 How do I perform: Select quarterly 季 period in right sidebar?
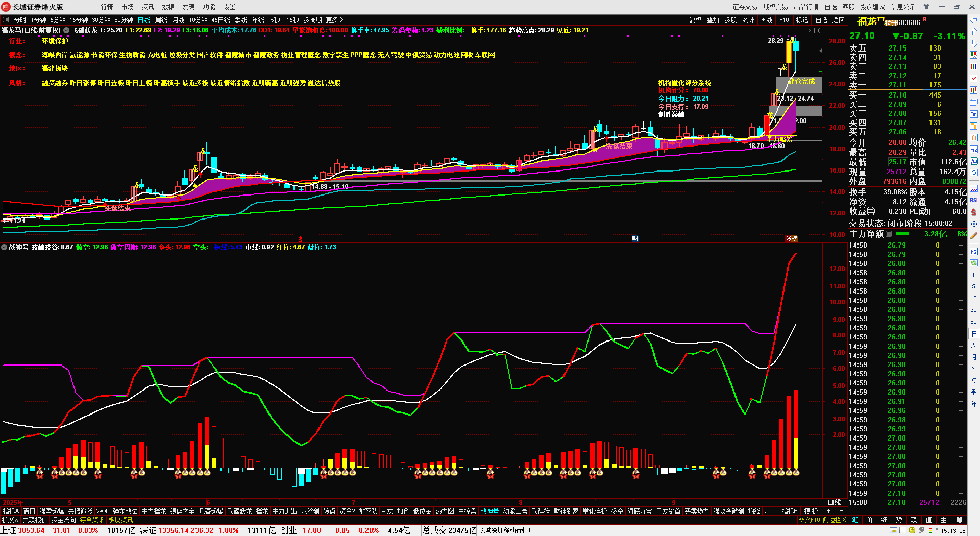(974, 393)
